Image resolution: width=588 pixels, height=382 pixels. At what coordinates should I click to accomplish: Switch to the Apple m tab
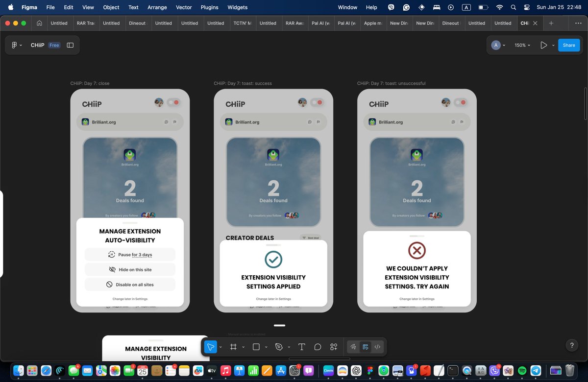[x=372, y=23]
